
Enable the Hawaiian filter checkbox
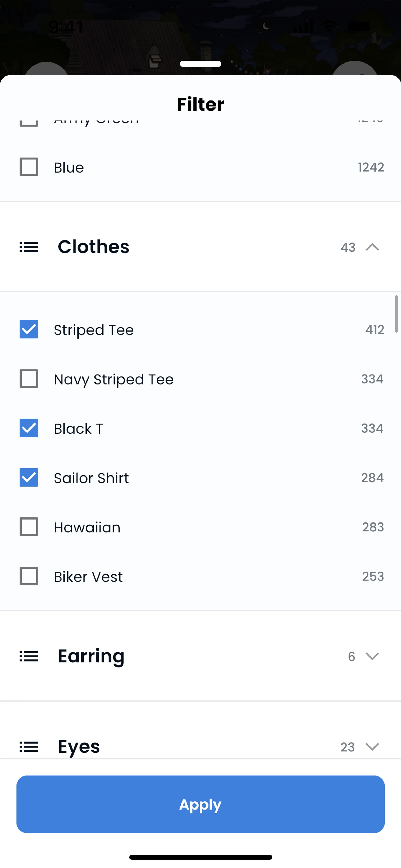(29, 527)
